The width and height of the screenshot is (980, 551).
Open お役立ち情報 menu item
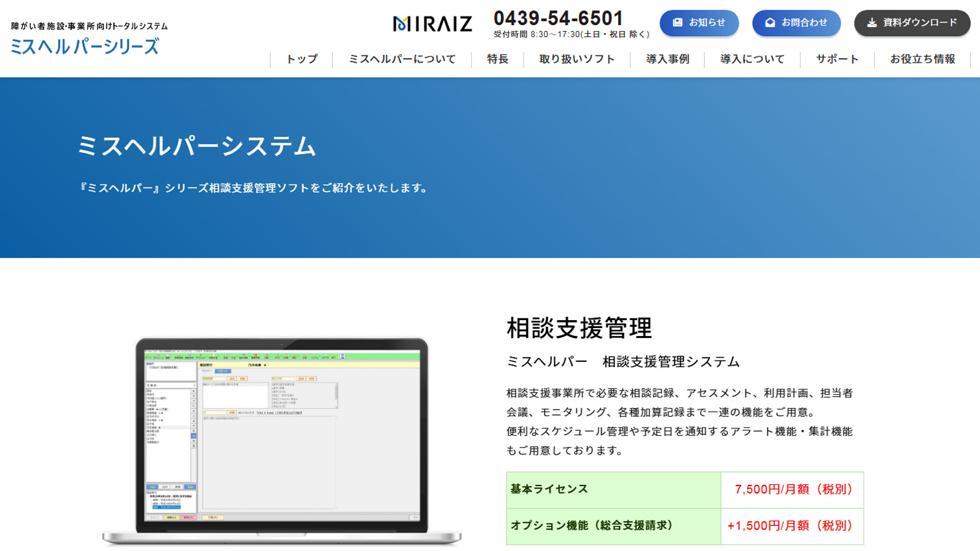925,59
